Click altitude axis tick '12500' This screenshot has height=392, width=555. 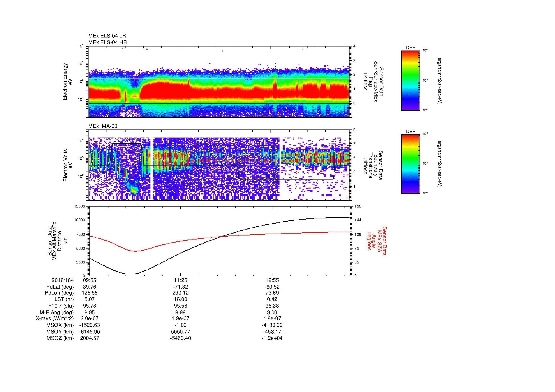coord(80,206)
